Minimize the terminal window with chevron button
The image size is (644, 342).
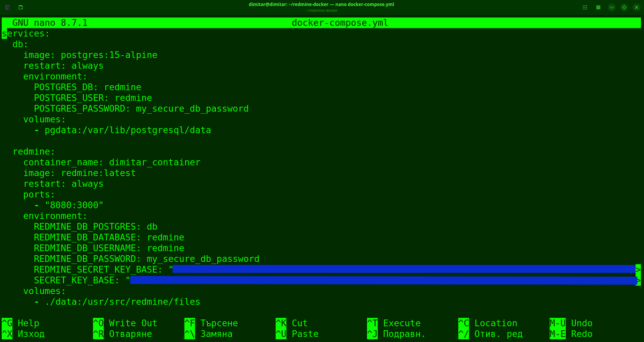pos(611,8)
